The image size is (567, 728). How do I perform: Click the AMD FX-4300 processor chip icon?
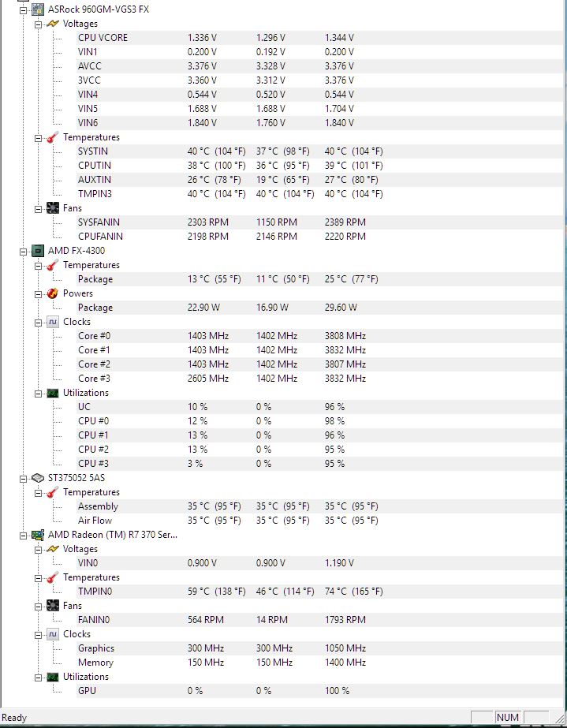click(x=38, y=251)
